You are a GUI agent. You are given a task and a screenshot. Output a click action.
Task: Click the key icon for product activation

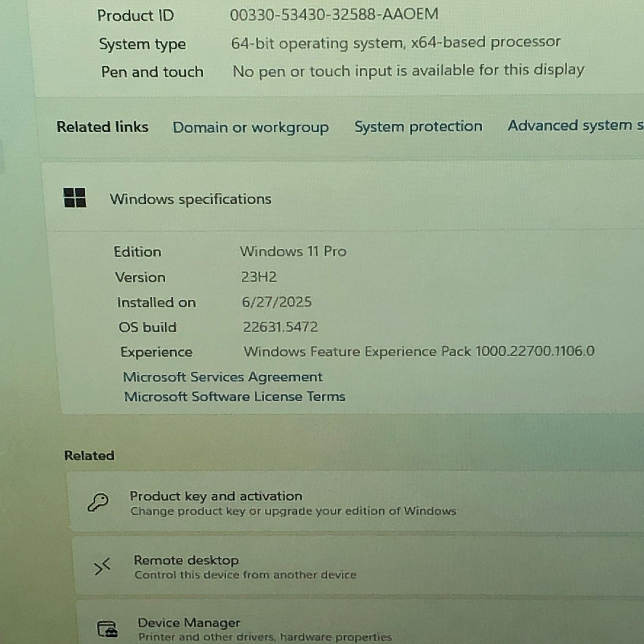tap(98, 502)
